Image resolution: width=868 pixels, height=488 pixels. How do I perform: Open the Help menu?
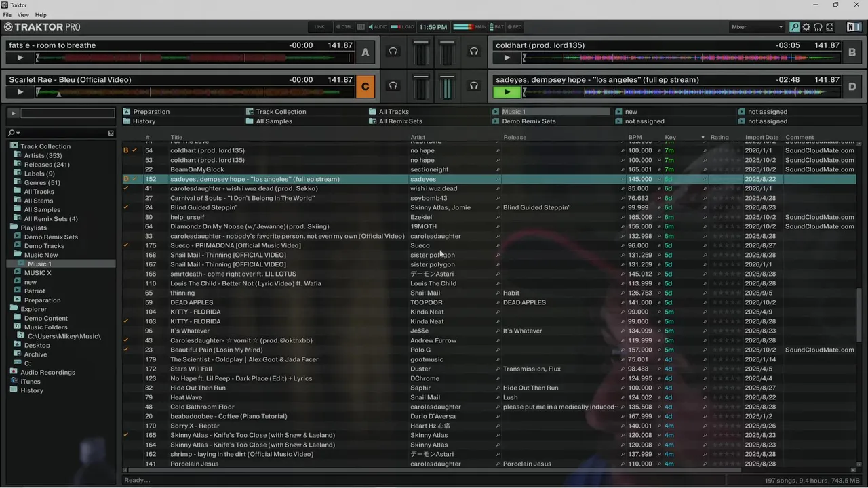click(41, 14)
